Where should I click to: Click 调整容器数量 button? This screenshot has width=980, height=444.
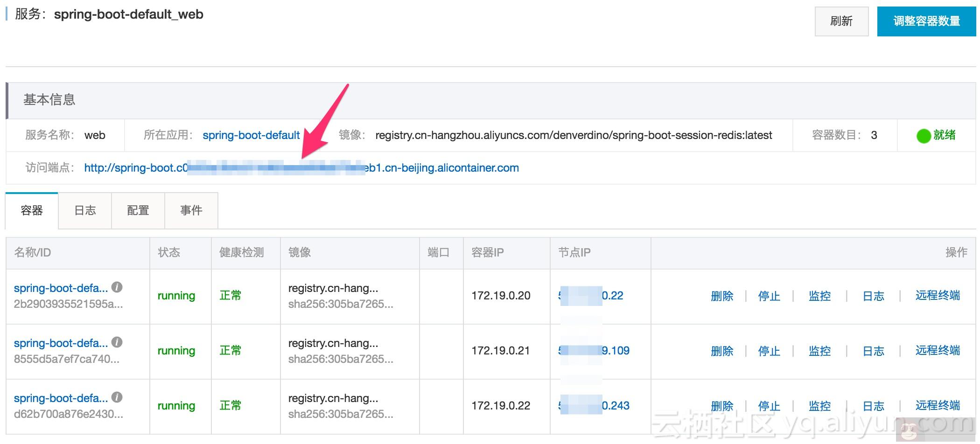tap(926, 21)
